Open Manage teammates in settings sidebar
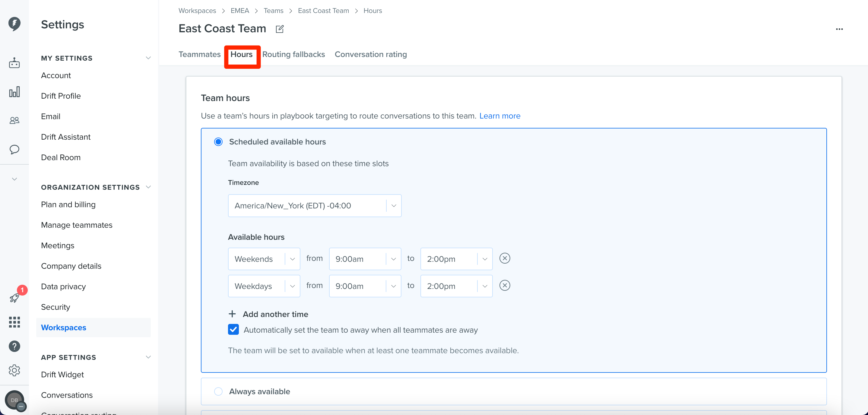The height and width of the screenshot is (415, 868). 77,225
